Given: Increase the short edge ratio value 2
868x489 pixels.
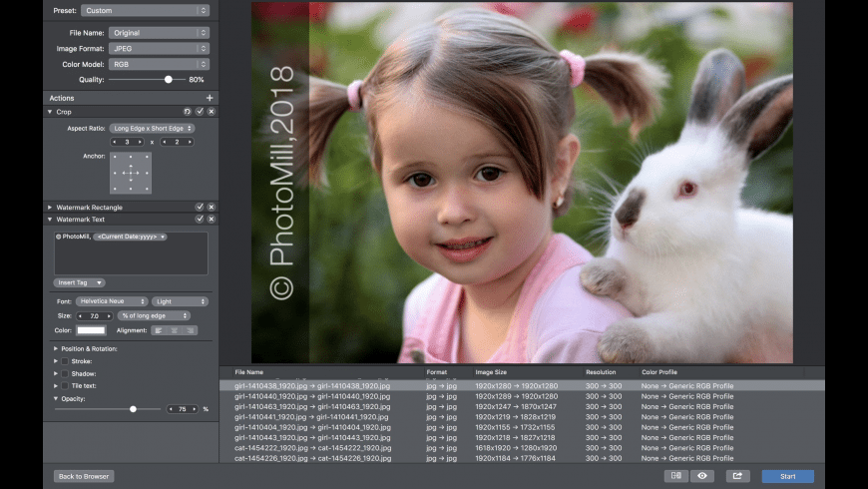Looking at the screenshot, I should [x=190, y=142].
